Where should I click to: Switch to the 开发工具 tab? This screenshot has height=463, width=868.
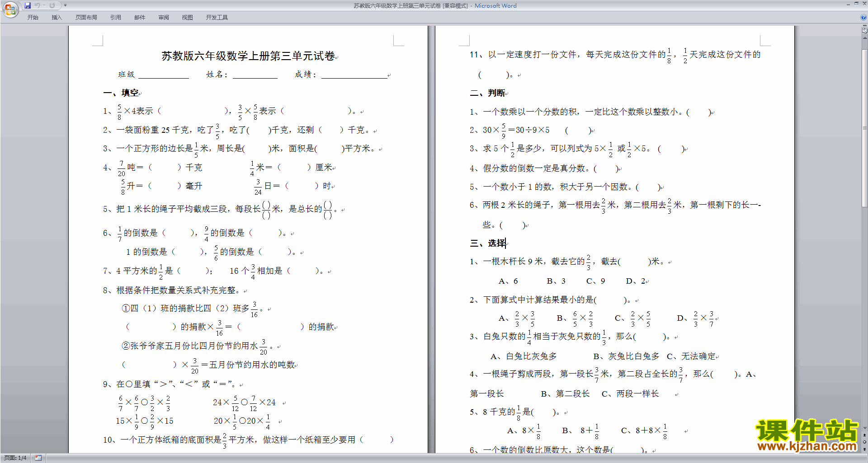[217, 18]
